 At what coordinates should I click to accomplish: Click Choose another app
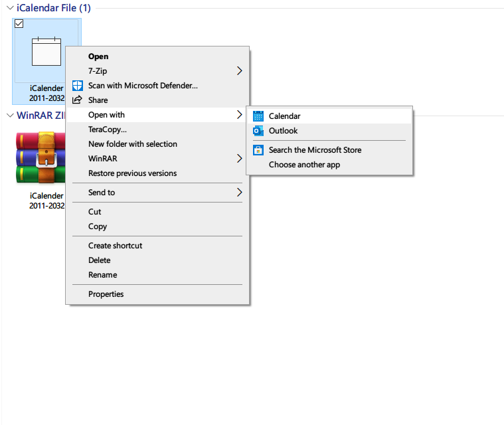point(304,165)
